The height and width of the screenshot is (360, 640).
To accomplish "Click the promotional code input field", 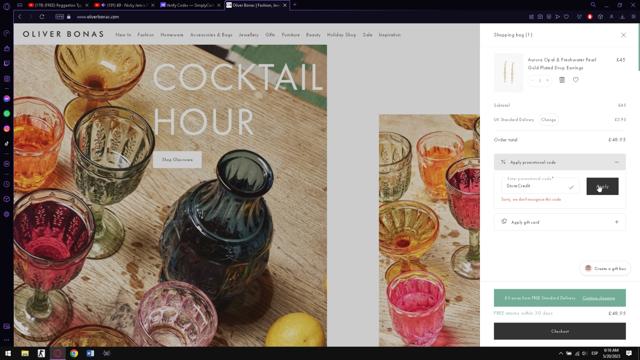I will click(x=540, y=186).
